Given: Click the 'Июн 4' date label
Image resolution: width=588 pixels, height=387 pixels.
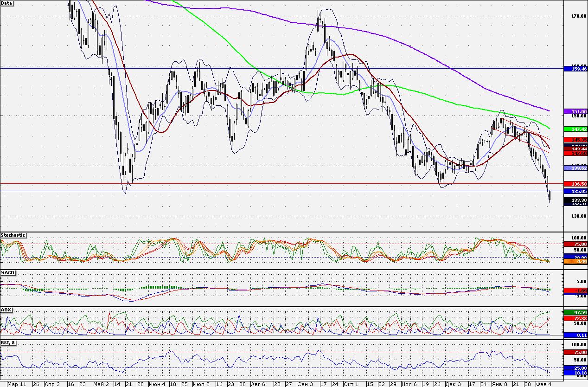Looking at the screenshot, I should coord(158,384).
